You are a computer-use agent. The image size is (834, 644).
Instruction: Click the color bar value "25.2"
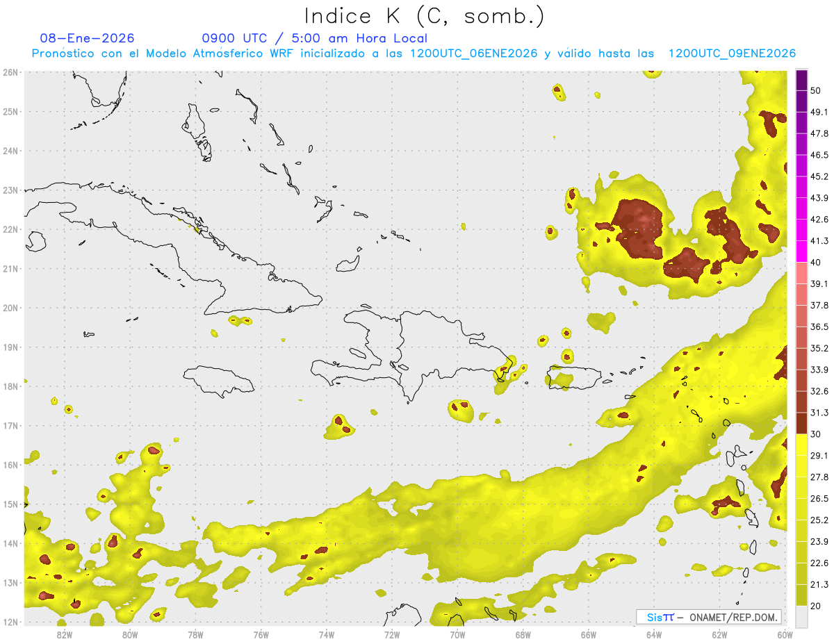(819, 520)
